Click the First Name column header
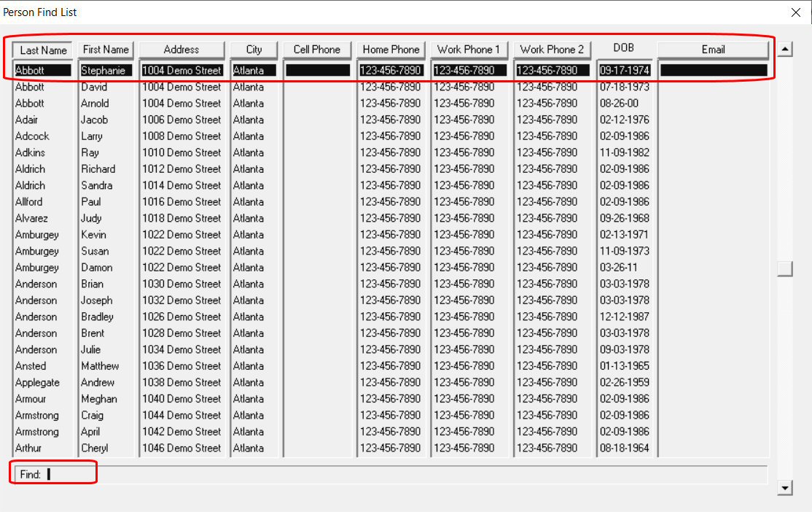This screenshot has width=812, height=512. click(106, 50)
